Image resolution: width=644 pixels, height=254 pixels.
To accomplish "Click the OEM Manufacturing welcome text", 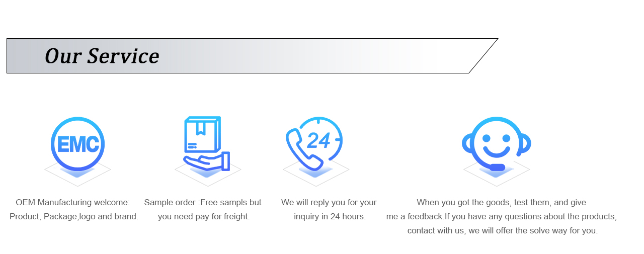I will (x=72, y=202).
